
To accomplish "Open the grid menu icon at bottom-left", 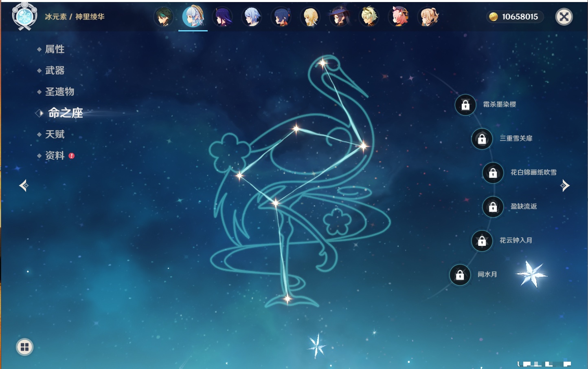I will point(24,347).
